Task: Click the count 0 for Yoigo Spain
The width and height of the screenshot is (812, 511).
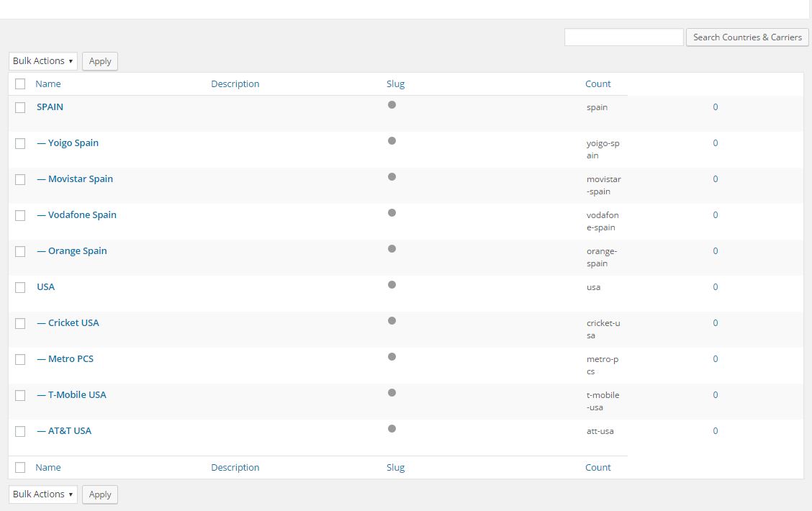Action: click(715, 143)
